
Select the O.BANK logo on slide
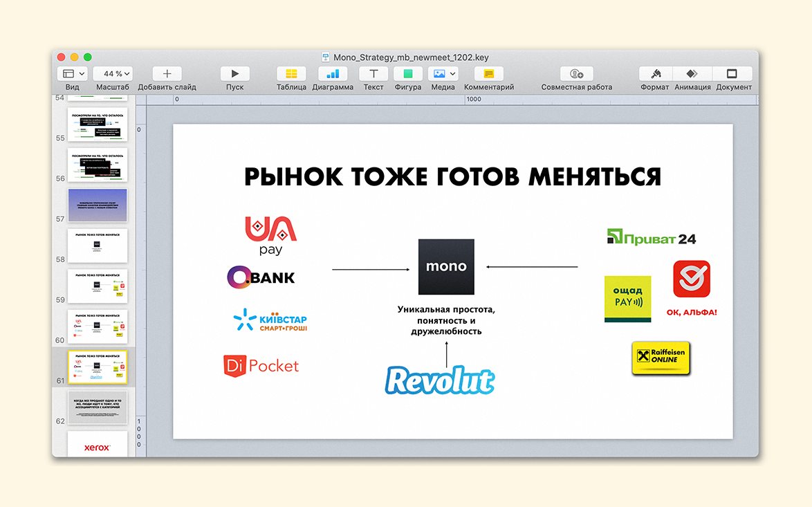(261, 277)
